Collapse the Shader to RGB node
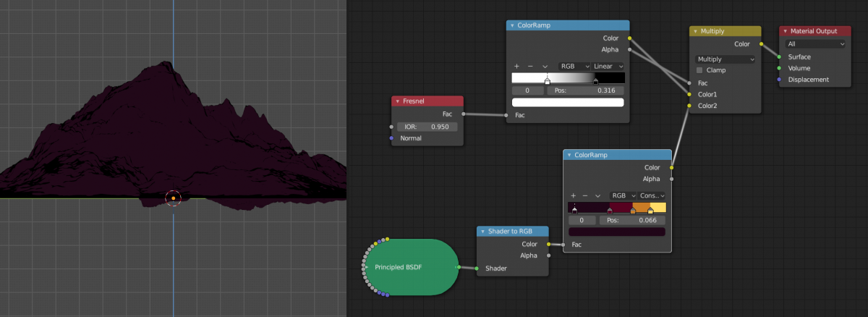The height and width of the screenshot is (317, 868). [483, 232]
